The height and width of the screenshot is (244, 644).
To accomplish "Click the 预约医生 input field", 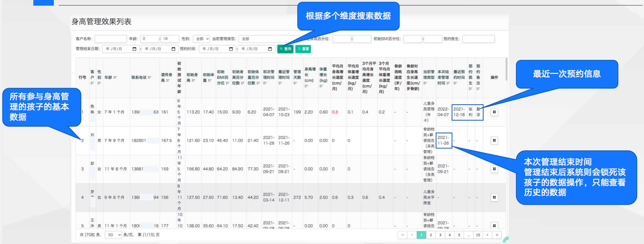I will click(x=478, y=39).
